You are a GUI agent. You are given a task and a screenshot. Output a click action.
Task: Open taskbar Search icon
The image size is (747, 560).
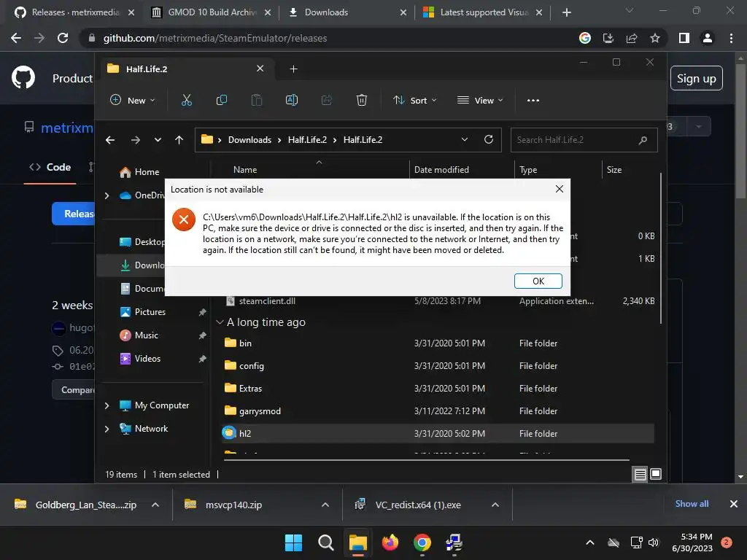click(x=326, y=542)
